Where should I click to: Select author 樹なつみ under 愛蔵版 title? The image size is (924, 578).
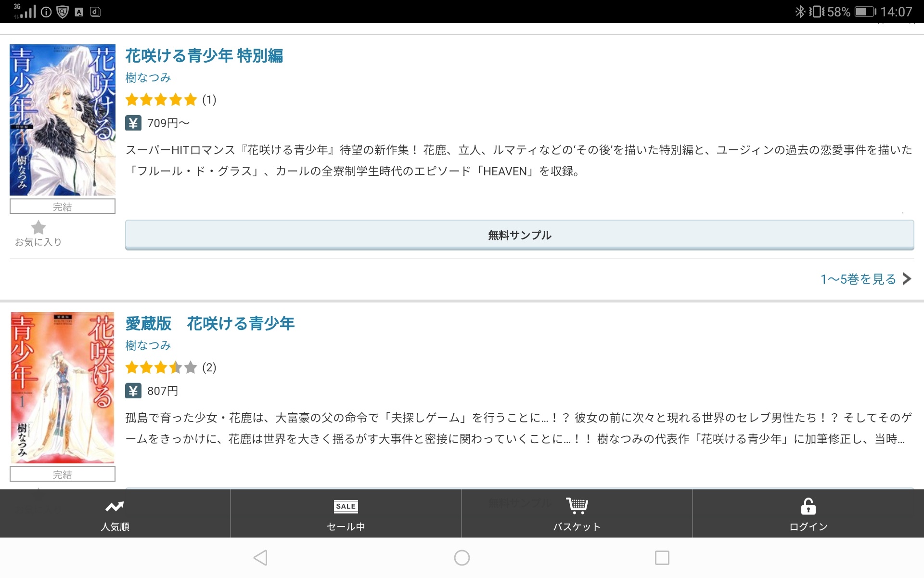[x=148, y=345]
